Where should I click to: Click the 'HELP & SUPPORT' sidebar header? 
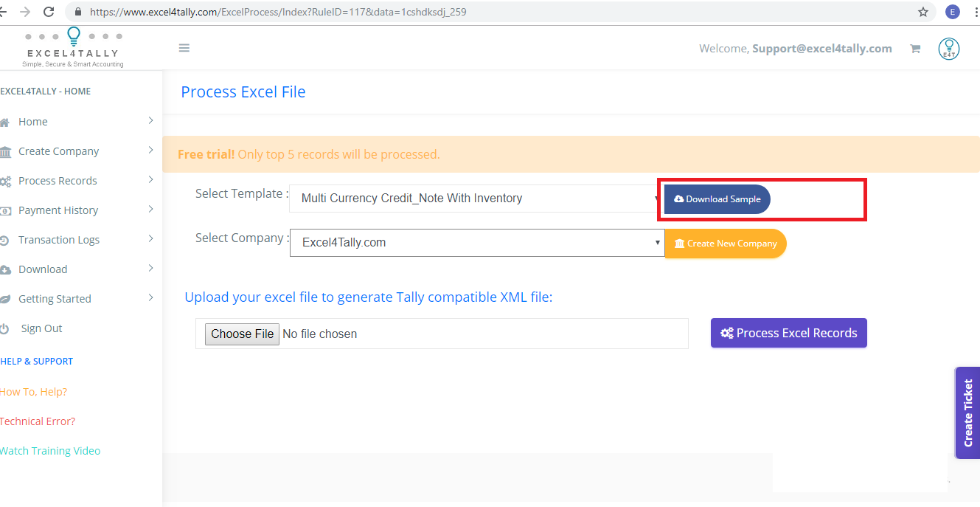[x=37, y=362]
